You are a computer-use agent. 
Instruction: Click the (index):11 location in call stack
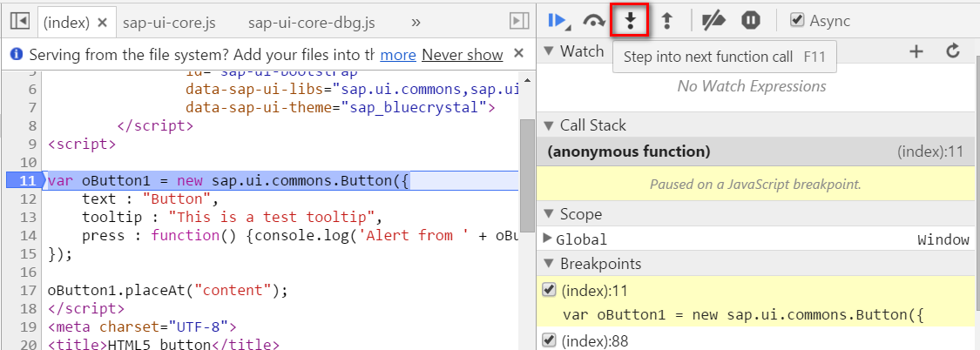(930, 151)
